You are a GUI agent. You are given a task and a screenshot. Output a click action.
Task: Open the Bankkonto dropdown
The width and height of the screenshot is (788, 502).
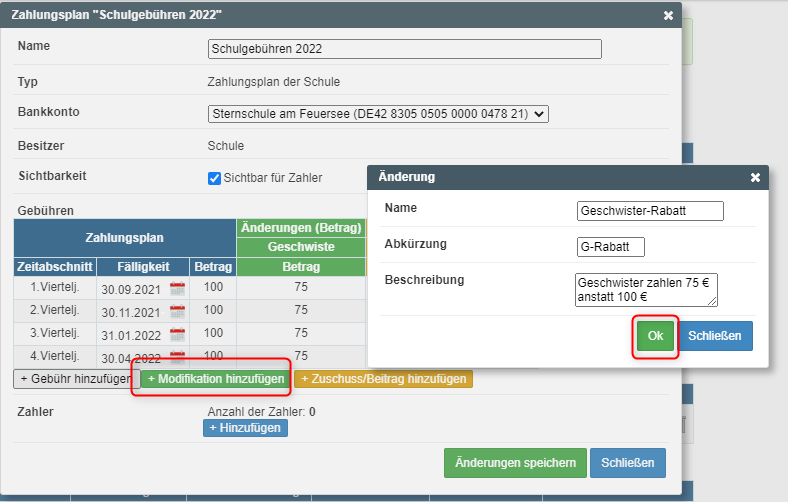pyautogui.click(x=378, y=114)
